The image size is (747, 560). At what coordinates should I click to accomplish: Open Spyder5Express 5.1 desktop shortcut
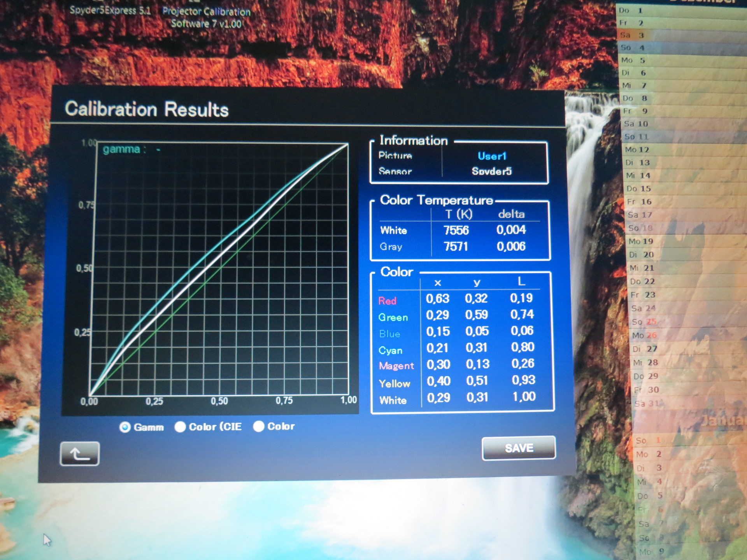tap(110, 10)
